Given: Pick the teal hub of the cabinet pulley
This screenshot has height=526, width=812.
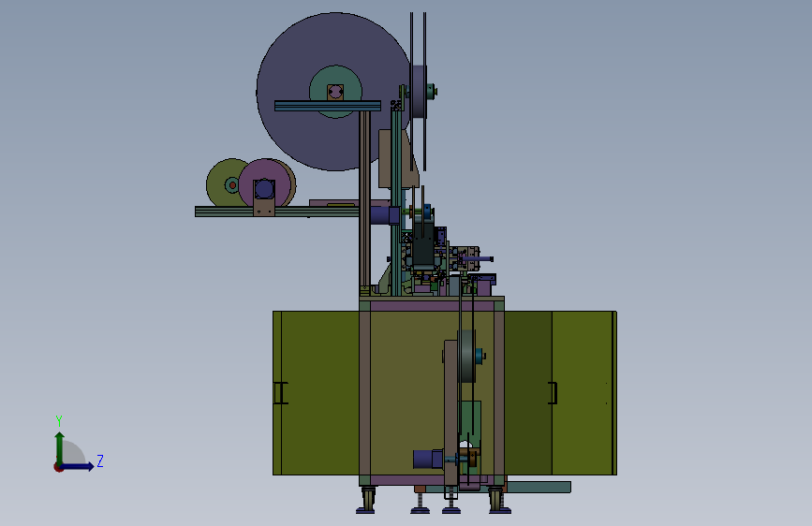Looking at the screenshot, I should click(480, 357).
